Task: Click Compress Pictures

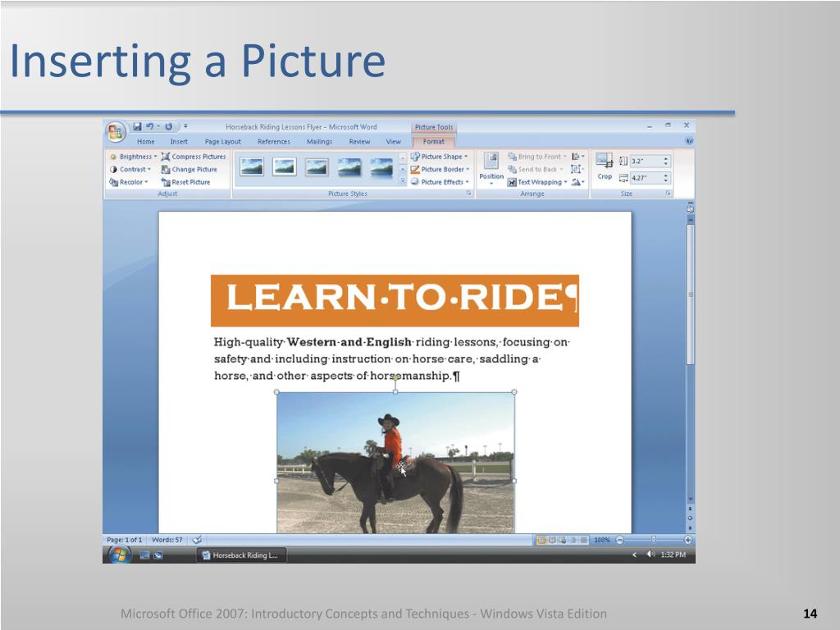Action: [194, 157]
